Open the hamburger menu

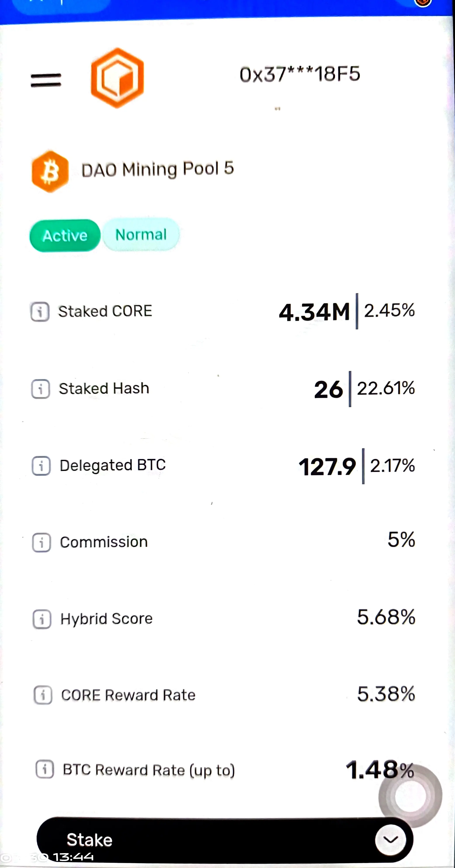pyautogui.click(x=46, y=80)
